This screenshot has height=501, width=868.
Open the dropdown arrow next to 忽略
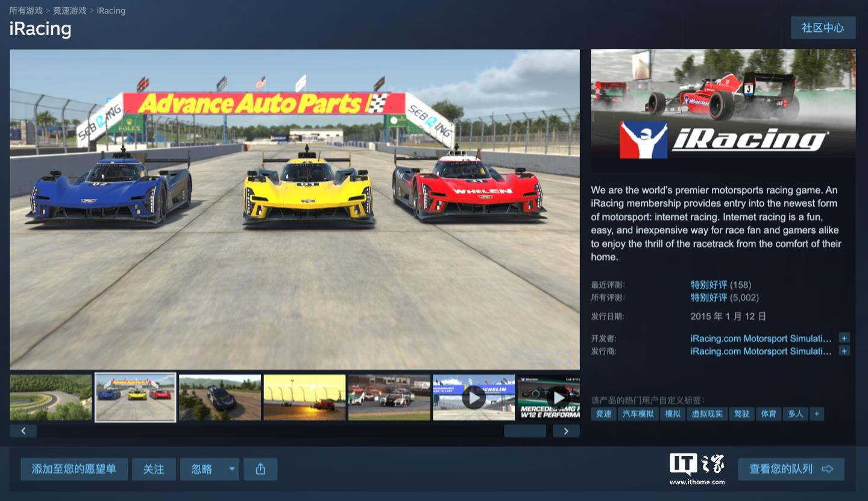[232, 469]
